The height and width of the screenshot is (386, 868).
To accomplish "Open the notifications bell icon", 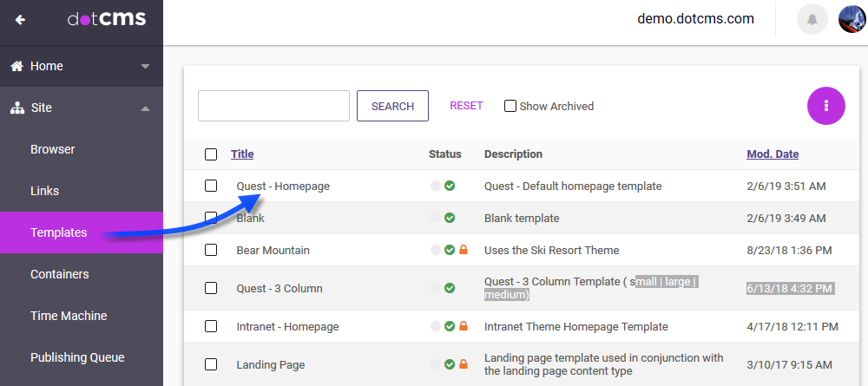I will pos(812,20).
